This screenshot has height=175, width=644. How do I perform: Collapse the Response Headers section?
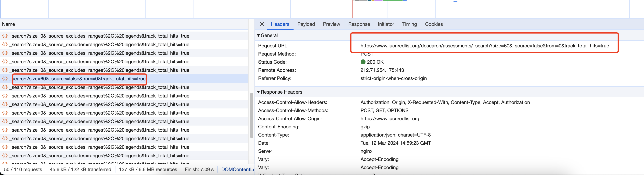tap(259, 92)
